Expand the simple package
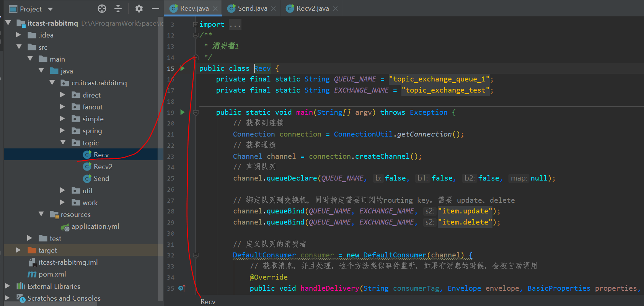The image size is (644, 306). click(x=62, y=119)
